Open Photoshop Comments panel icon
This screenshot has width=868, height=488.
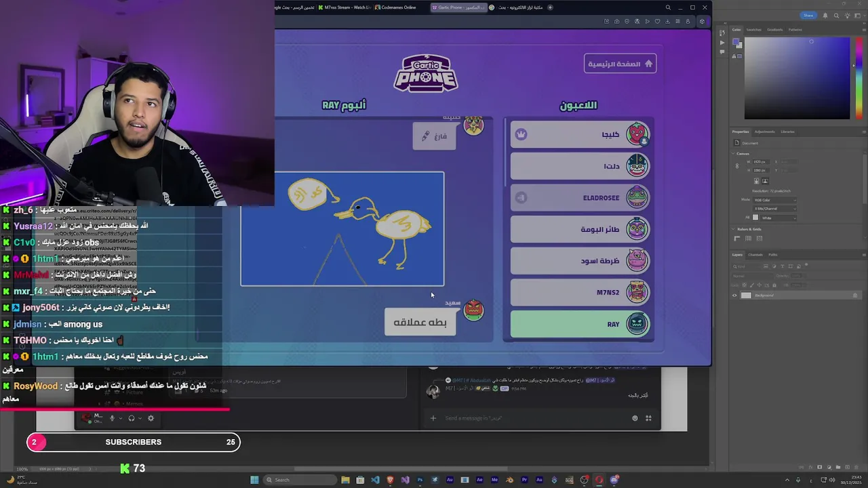(x=722, y=52)
